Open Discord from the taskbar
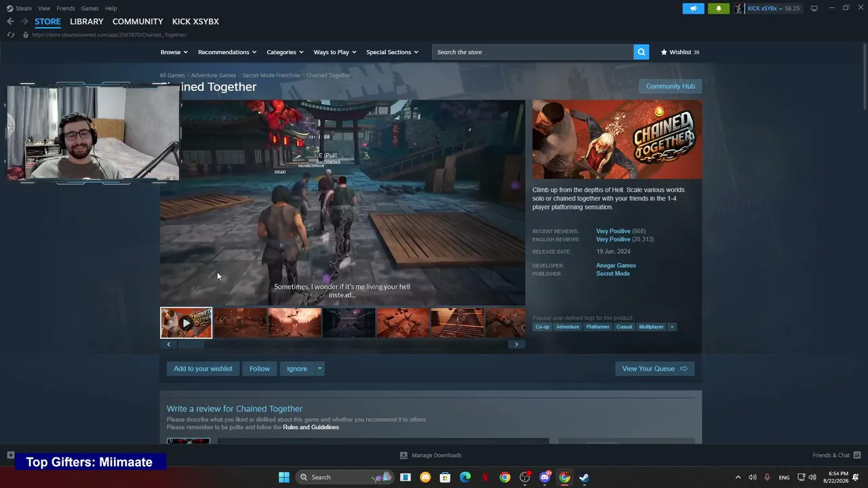 545,477
